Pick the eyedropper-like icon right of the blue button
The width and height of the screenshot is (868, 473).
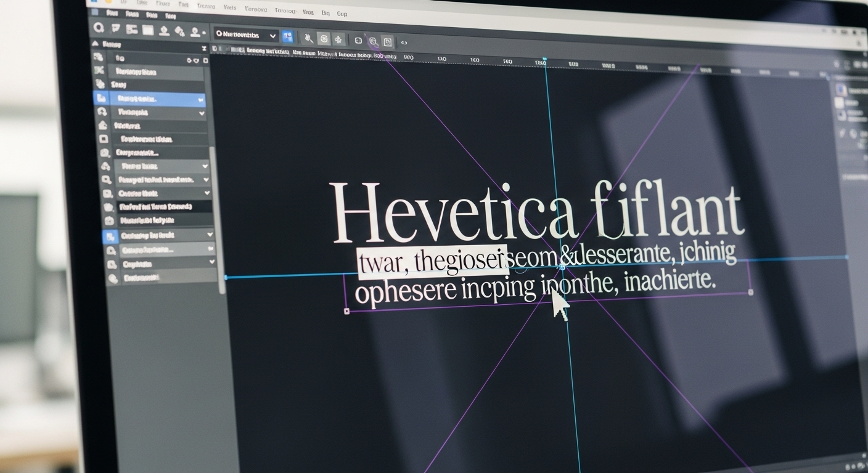point(308,39)
